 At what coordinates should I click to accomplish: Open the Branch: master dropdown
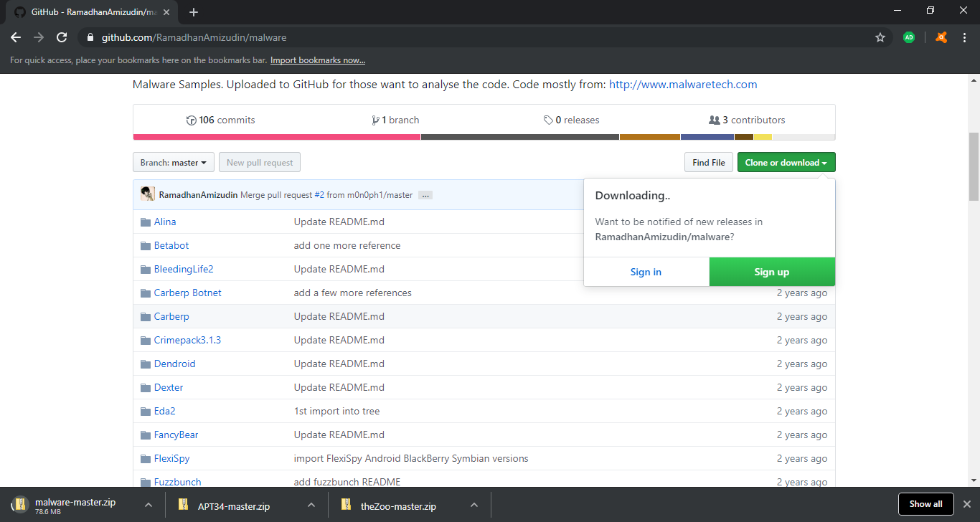(x=174, y=163)
